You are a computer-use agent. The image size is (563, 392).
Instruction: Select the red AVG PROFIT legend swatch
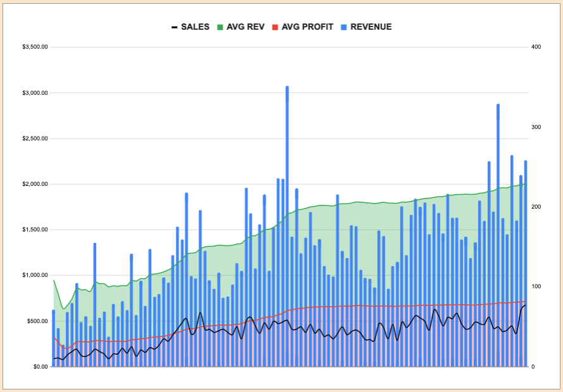point(275,27)
